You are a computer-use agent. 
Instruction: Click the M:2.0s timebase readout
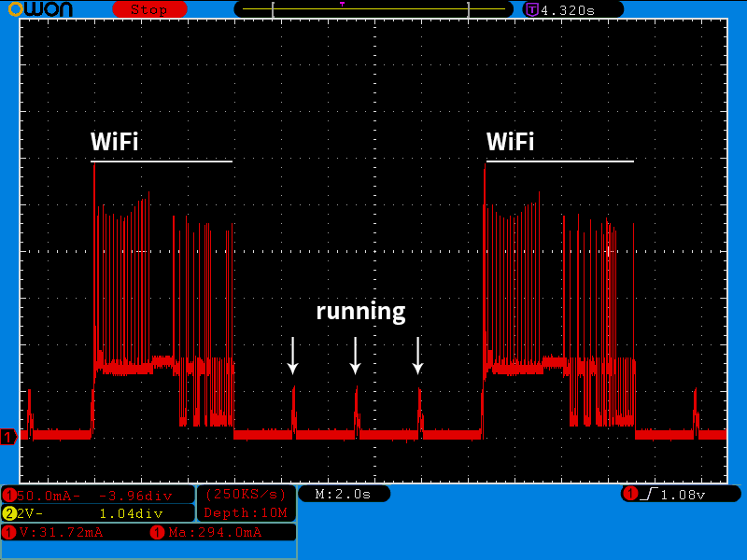tap(343, 494)
